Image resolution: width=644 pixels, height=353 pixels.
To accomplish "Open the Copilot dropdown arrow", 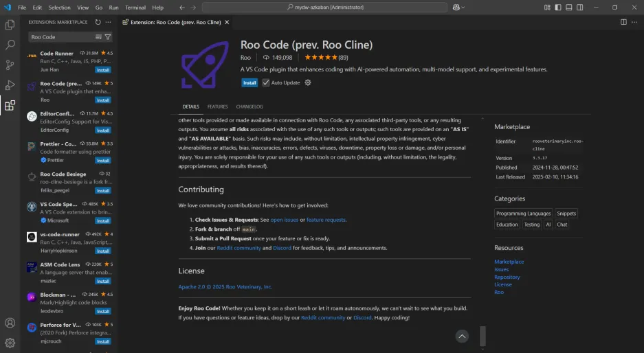I will tap(463, 8).
